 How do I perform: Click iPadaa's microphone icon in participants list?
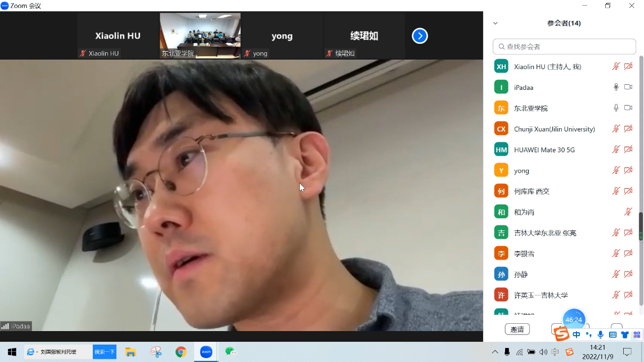click(x=616, y=87)
